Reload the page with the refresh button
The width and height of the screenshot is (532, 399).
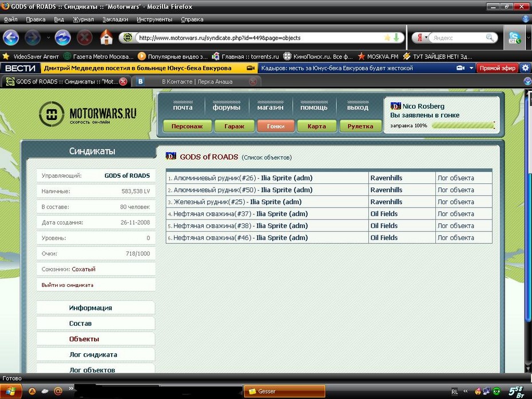[63, 37]
